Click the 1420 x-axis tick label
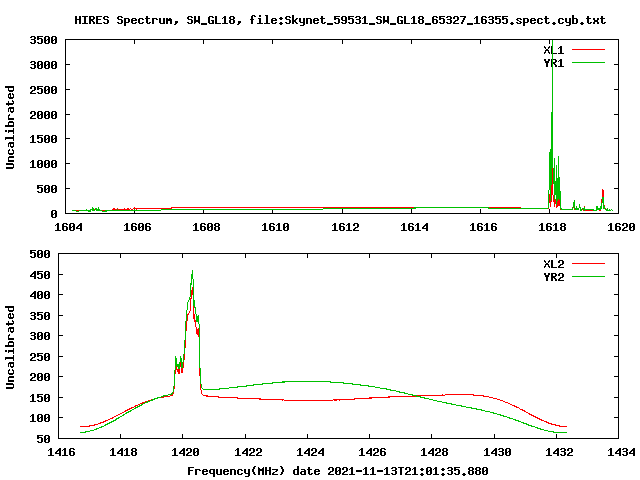This screenshot has height=480, width=640. (186, 452)
